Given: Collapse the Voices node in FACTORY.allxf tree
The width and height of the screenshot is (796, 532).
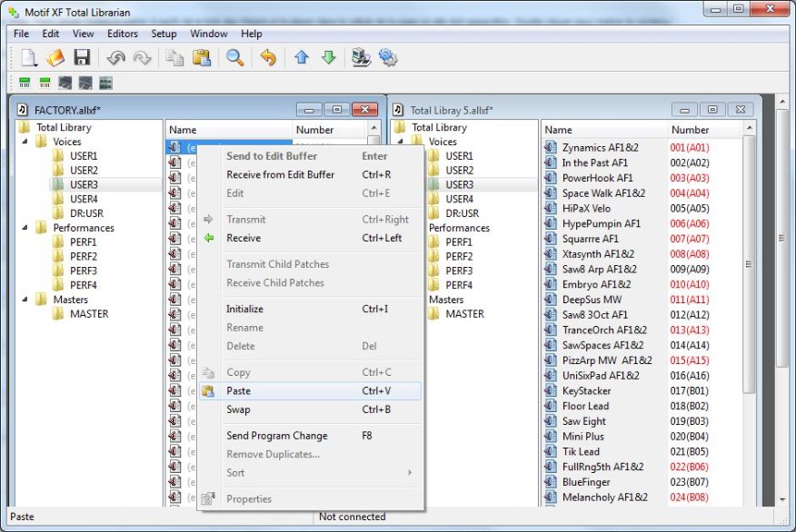Looking at the screenshot, I should click(25, 142).
